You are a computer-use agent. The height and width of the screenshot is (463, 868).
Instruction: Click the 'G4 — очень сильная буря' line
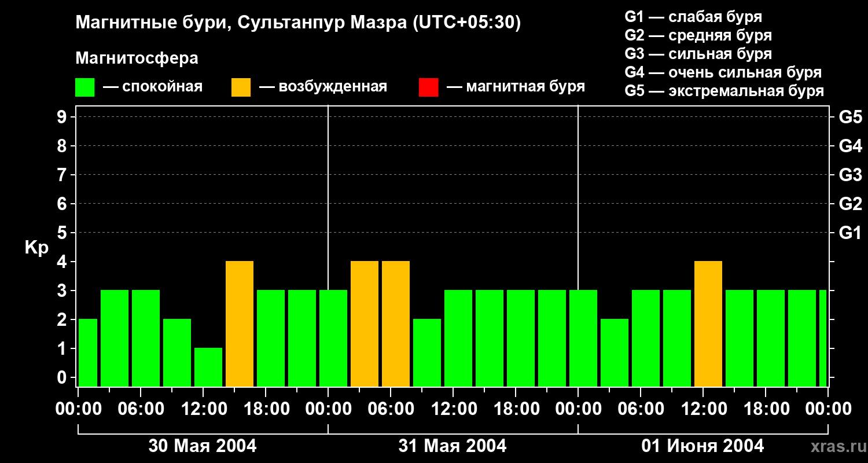(723, 72)
